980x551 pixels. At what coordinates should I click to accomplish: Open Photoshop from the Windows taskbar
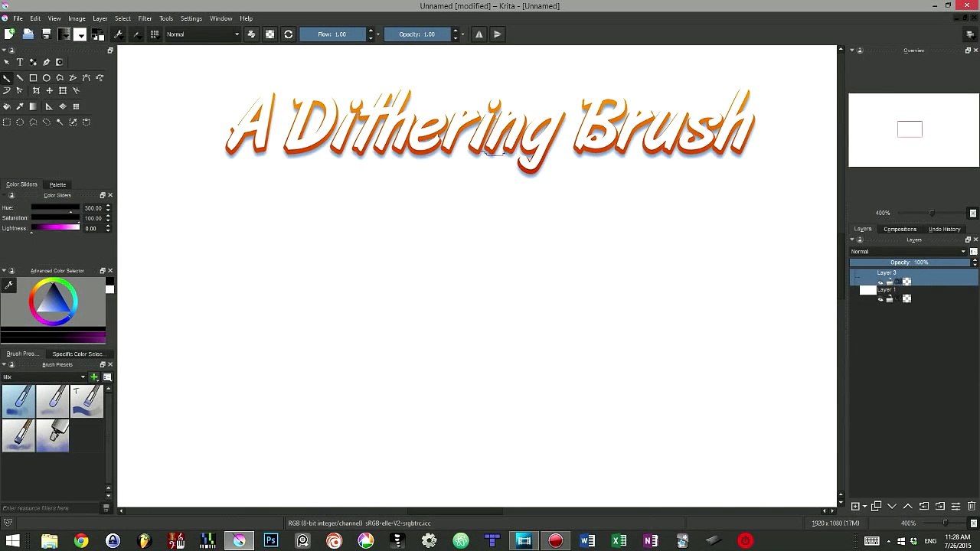pyautogui.click(x=271, y=540)
